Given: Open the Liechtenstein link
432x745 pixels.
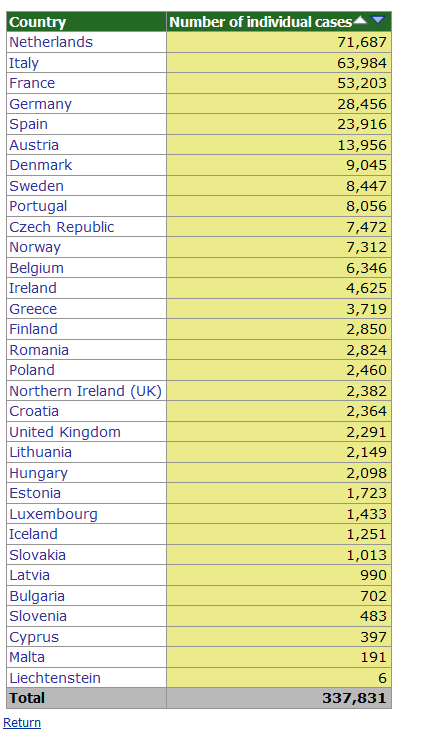Looking at the screenshot, I should coord(55,678).
